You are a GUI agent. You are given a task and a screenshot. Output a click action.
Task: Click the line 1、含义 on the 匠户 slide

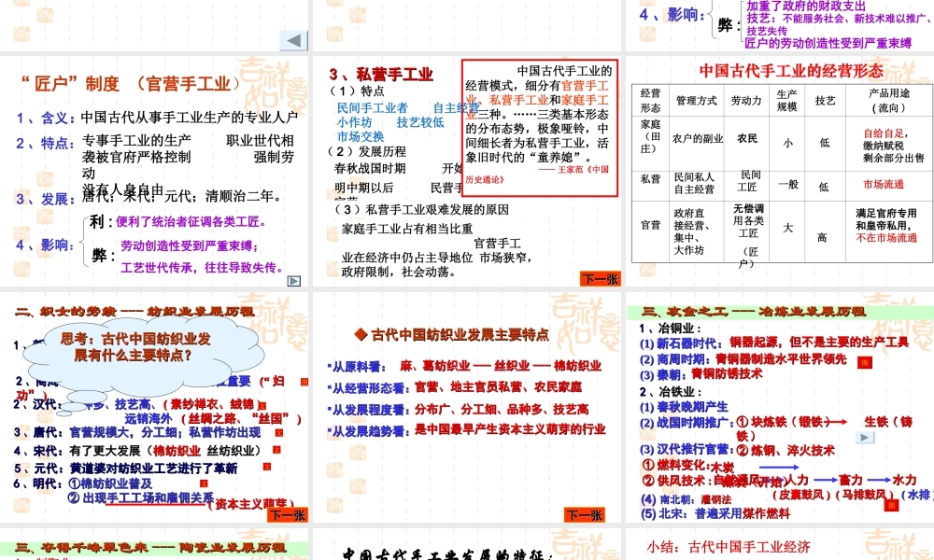157,118
